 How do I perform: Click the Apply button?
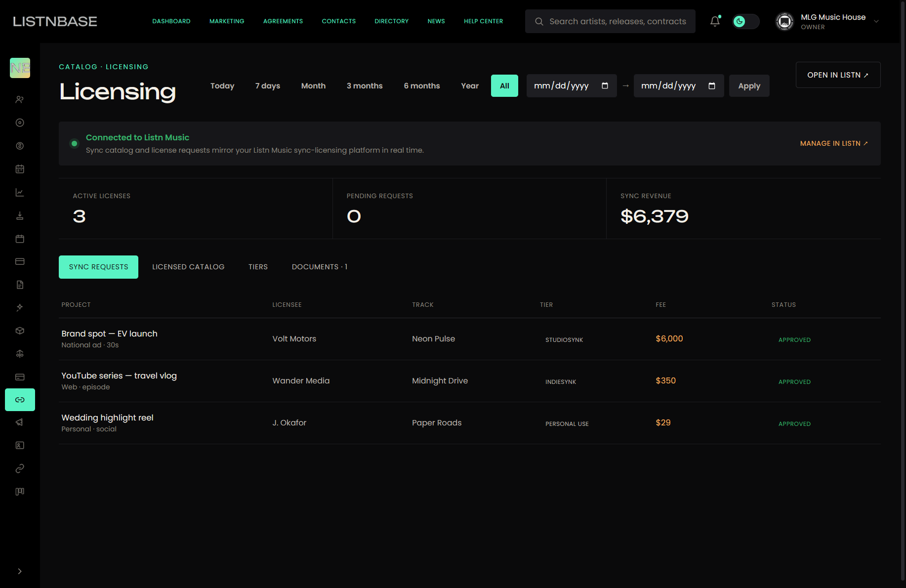pos(749,86)
